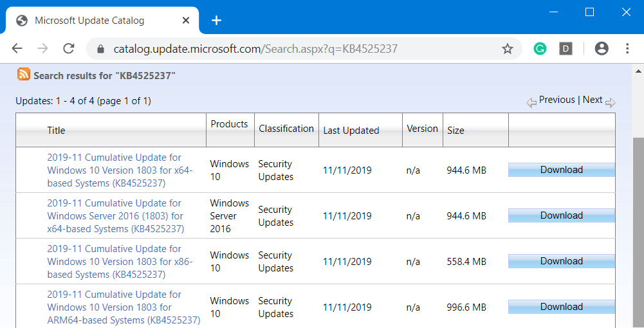Click the Previous page arrow icon

(531, 103)
